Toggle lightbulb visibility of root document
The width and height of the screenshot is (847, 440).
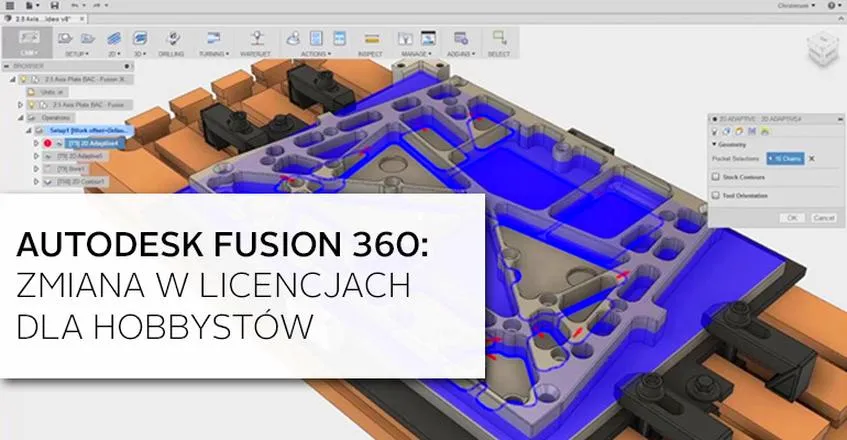click(x=23, y=79)
